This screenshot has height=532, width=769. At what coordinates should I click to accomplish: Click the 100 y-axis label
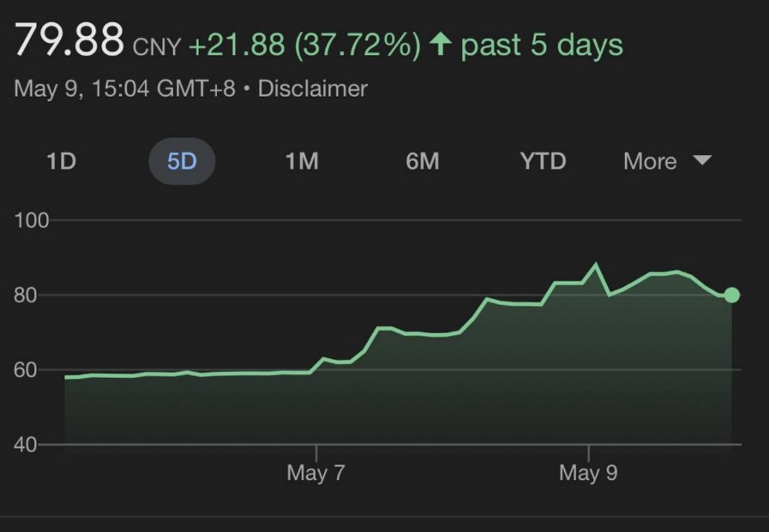[31, 220]
